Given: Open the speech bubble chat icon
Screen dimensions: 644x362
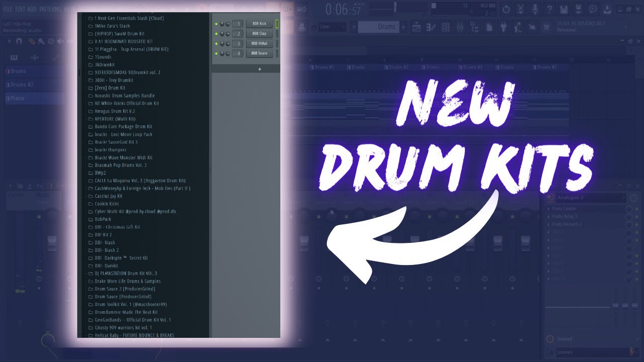Looking at the screenshot, I should pyautogui.click(x=593, y=9).
